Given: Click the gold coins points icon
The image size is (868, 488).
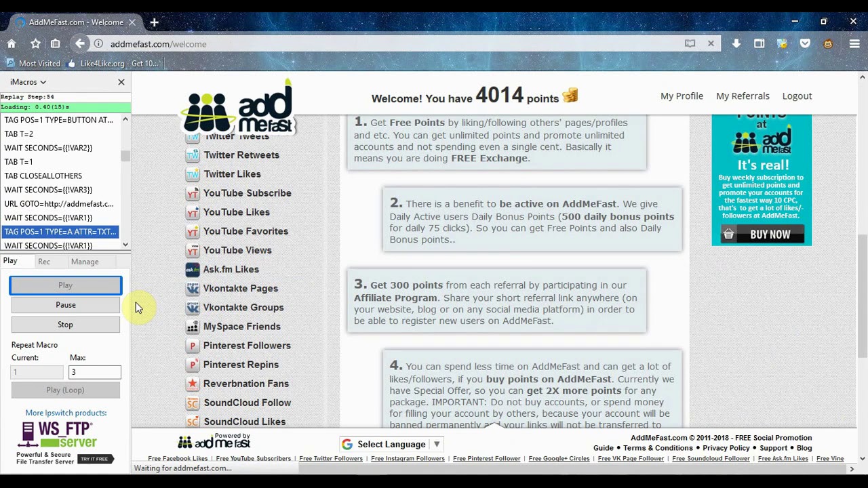Looking at the screenshot, I should (570, 96).
